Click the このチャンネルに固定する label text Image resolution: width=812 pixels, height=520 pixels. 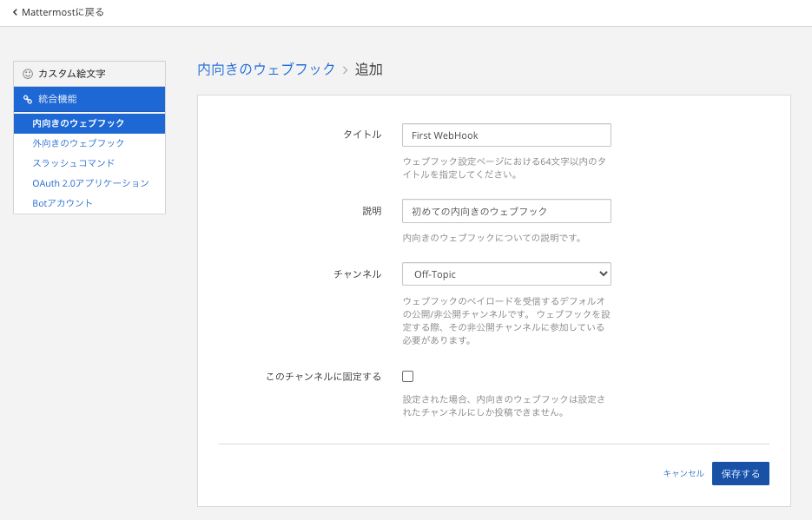click(324, 377)
